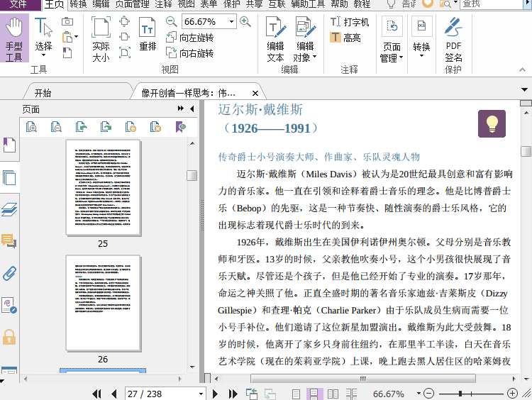
Task: Enlarge page thumbnails in the 页面 panel
Action: click(31, 127)
